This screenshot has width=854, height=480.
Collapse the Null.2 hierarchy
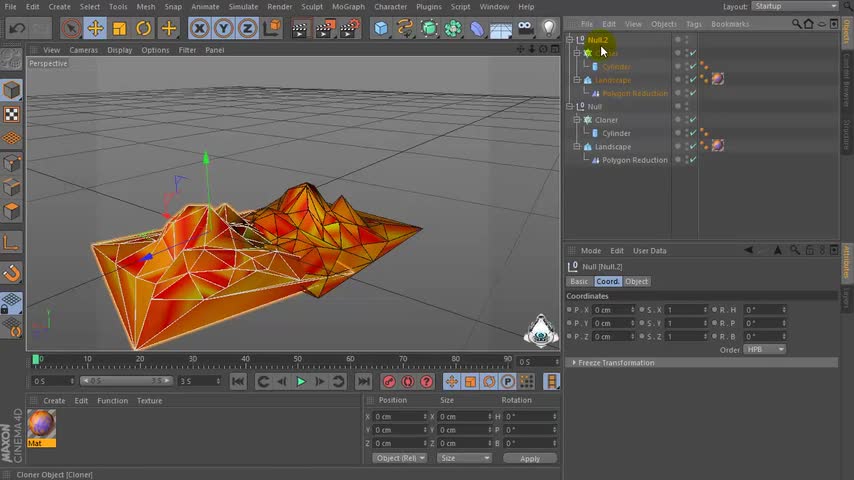click(x=569, y=40)
